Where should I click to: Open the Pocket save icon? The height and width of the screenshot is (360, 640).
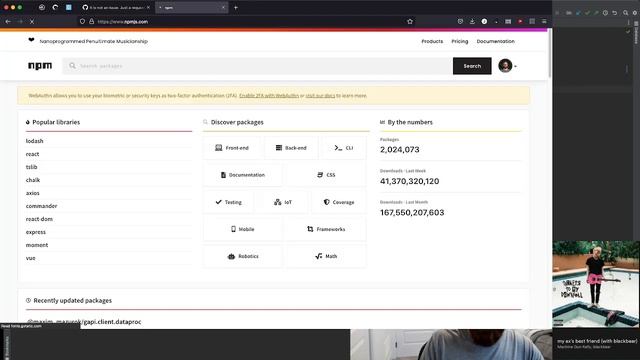point(460,22)
